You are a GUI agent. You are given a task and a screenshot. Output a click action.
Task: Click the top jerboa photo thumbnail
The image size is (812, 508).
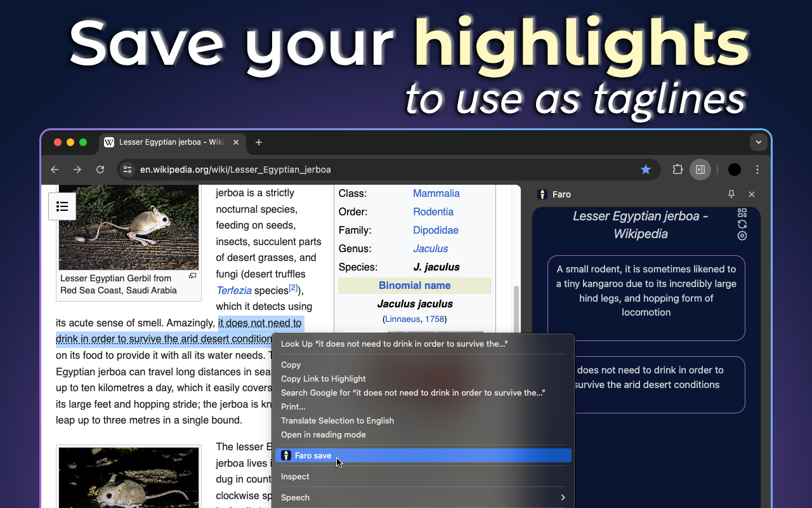[129, 227]
